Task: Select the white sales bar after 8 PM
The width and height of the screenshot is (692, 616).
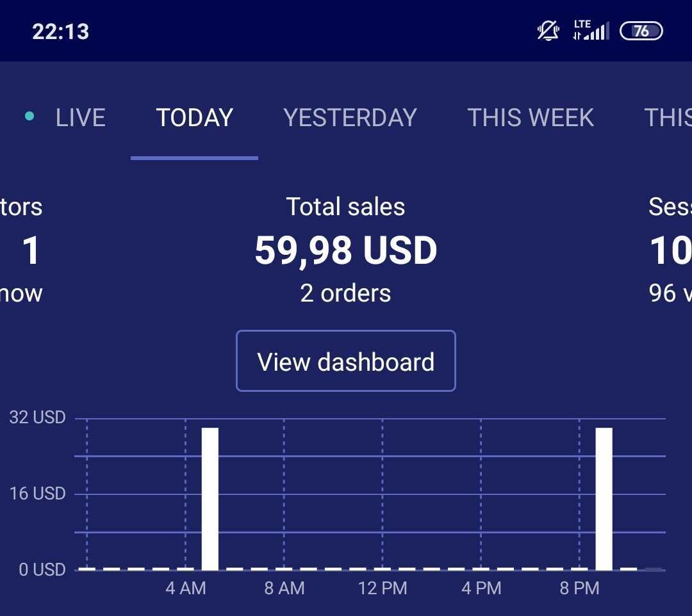Action: (x=604, y=498)
